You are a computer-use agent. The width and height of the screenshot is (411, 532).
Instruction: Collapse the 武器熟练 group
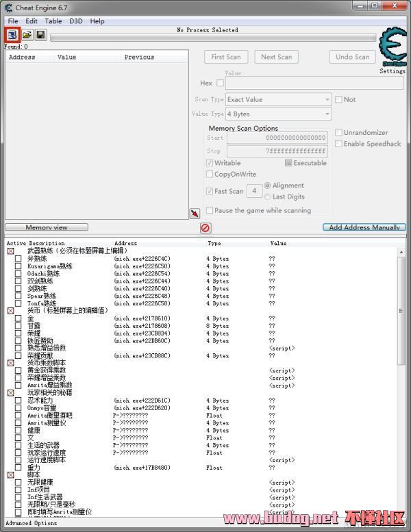10,251
